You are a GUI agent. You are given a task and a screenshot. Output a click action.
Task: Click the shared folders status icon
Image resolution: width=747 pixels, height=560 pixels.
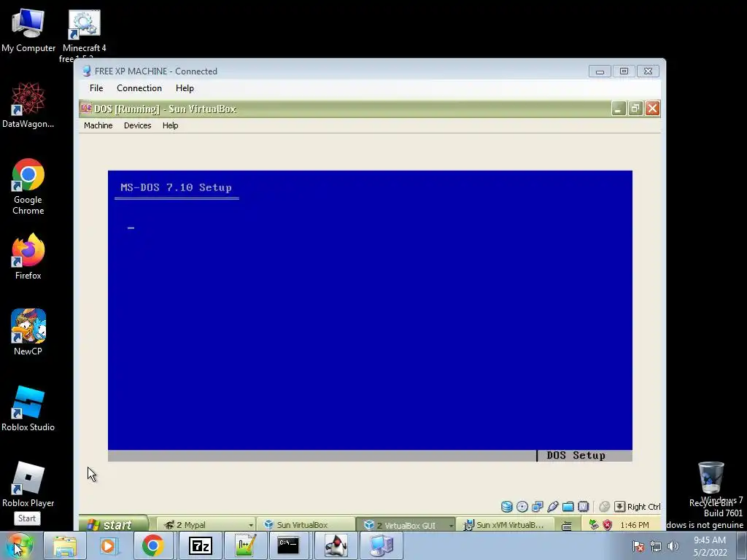[568, 507]
